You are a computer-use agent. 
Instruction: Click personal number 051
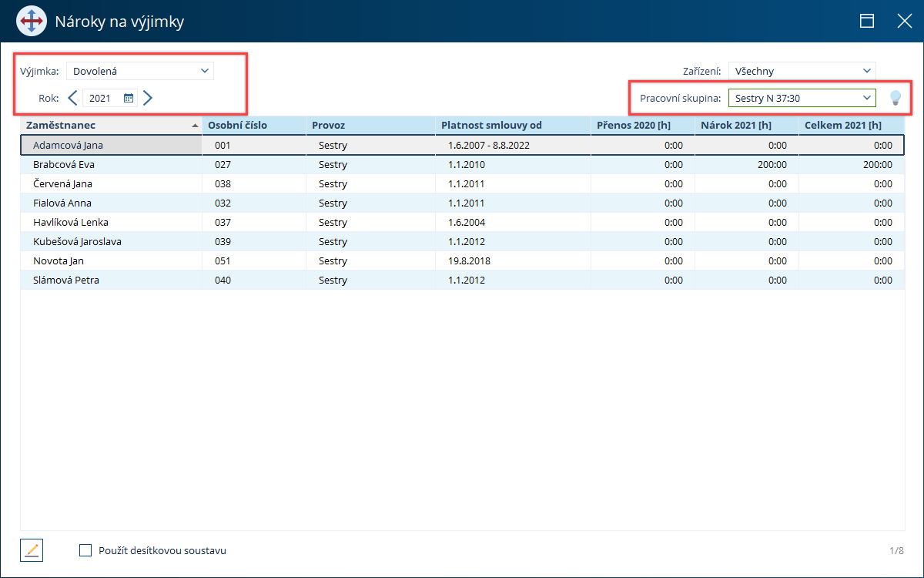[223, 260]
